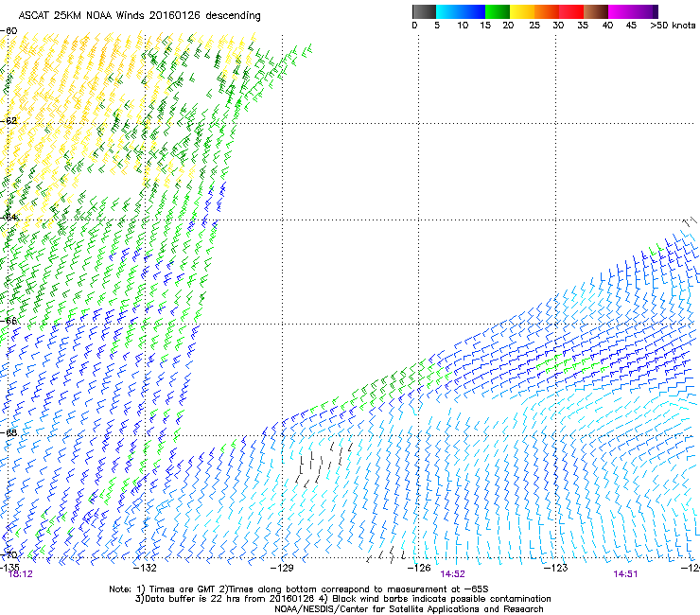Click the 'NOAA/NESDIS/Center for Satellite Applications and Research' credit
This screenshot has height=615, width=700.
pos(409,609)
